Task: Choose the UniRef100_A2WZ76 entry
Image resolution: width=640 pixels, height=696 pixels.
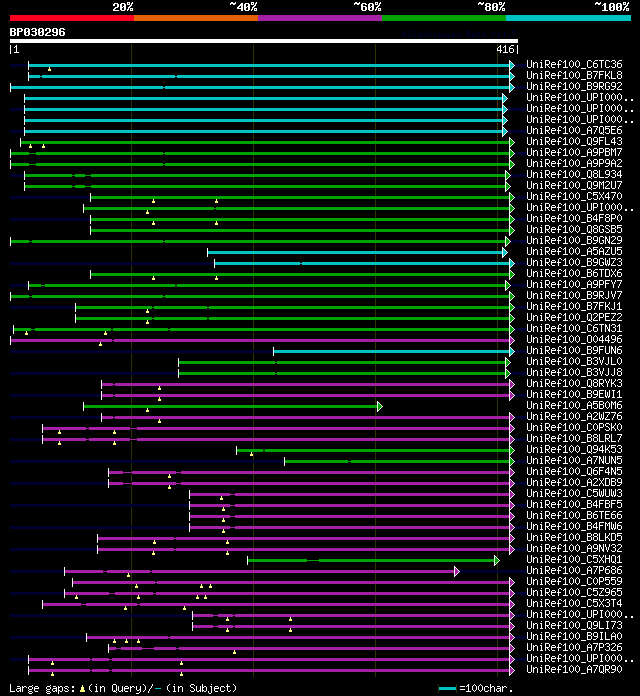Action: point(574,416)
